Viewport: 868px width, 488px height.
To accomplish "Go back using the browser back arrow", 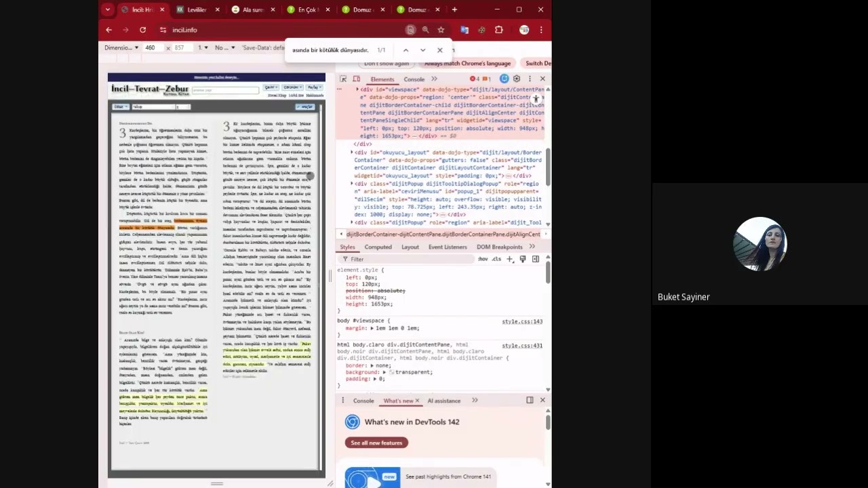I will [108, 30].
